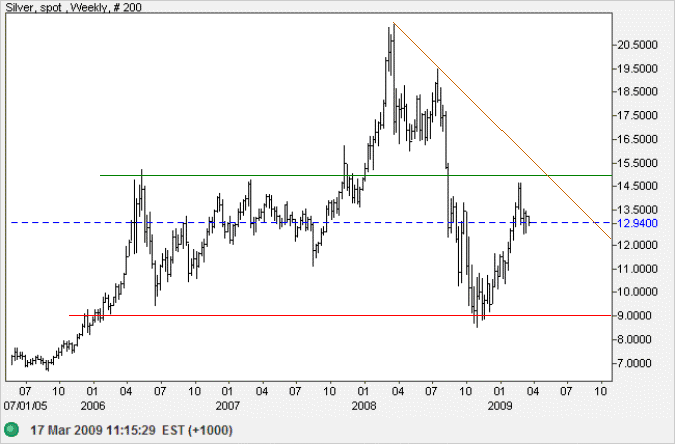Select the blue dashed current price line
675x444 pixels.
click(310, 223)
